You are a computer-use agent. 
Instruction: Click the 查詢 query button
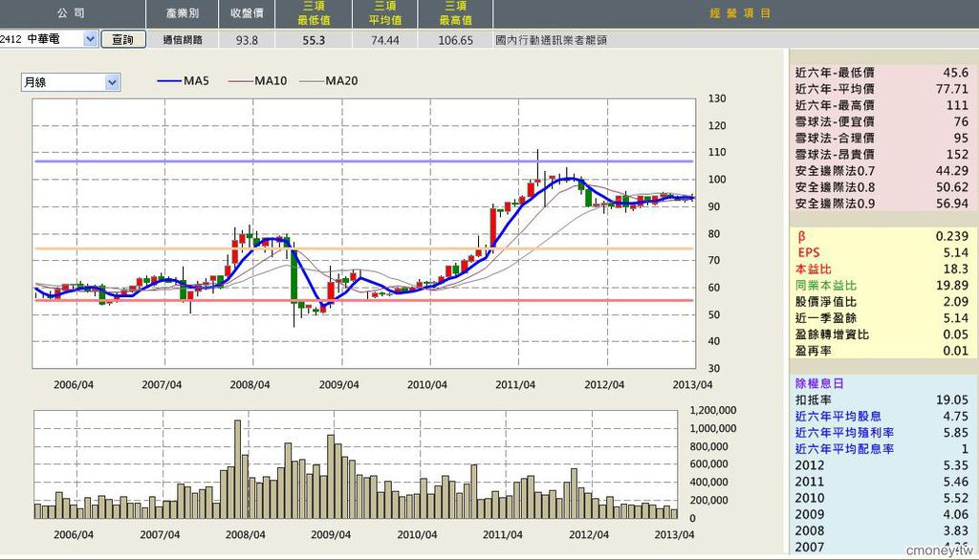pyautogui.click(x=123, y=39)
